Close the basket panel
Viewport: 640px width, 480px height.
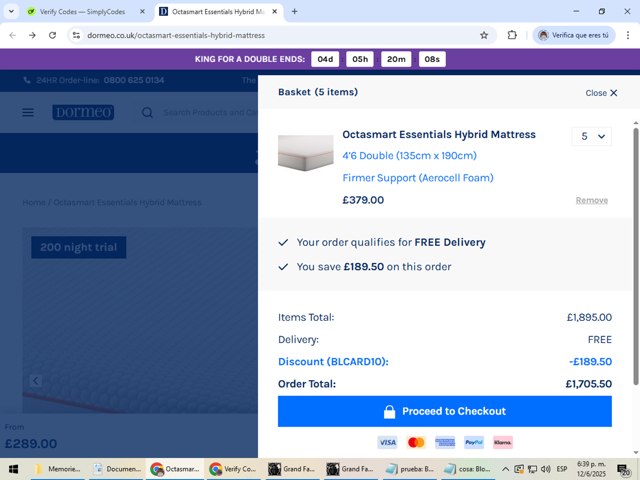pyautogui.click(x=601, y=93)
